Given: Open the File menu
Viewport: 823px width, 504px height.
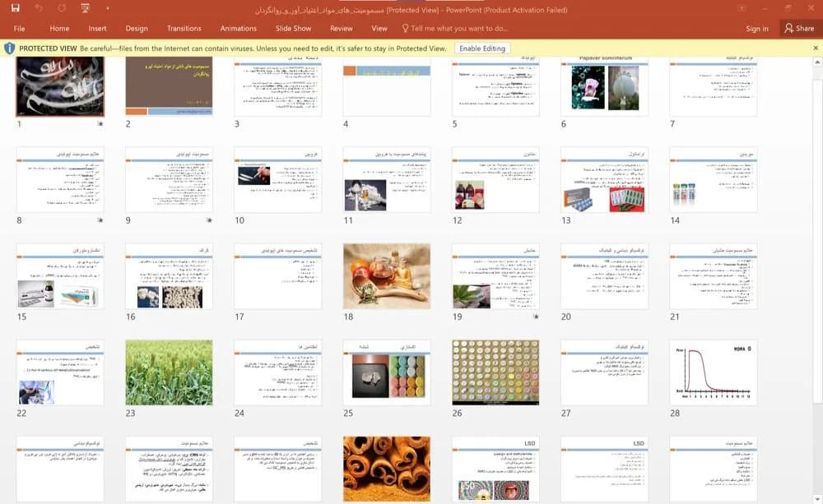Looking at the screenshot, I should (20, 28).
